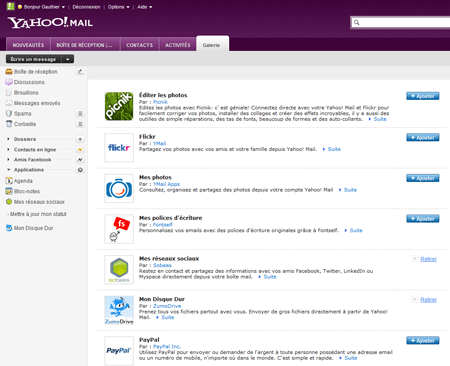Select the Galerie tab
The height and width of the screenshot is (366, 450).
coord(212,44)
